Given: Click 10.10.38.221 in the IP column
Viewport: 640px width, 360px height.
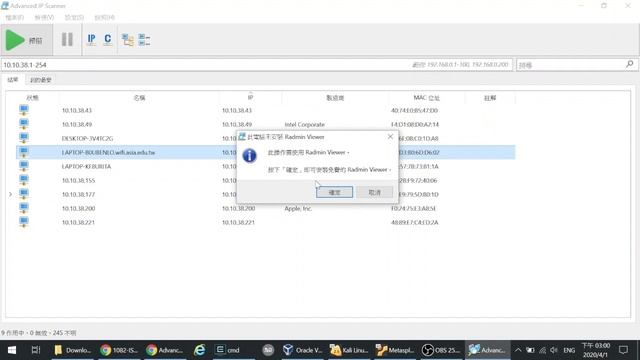Looking at the screenshot, I should [x=238, y=222].
